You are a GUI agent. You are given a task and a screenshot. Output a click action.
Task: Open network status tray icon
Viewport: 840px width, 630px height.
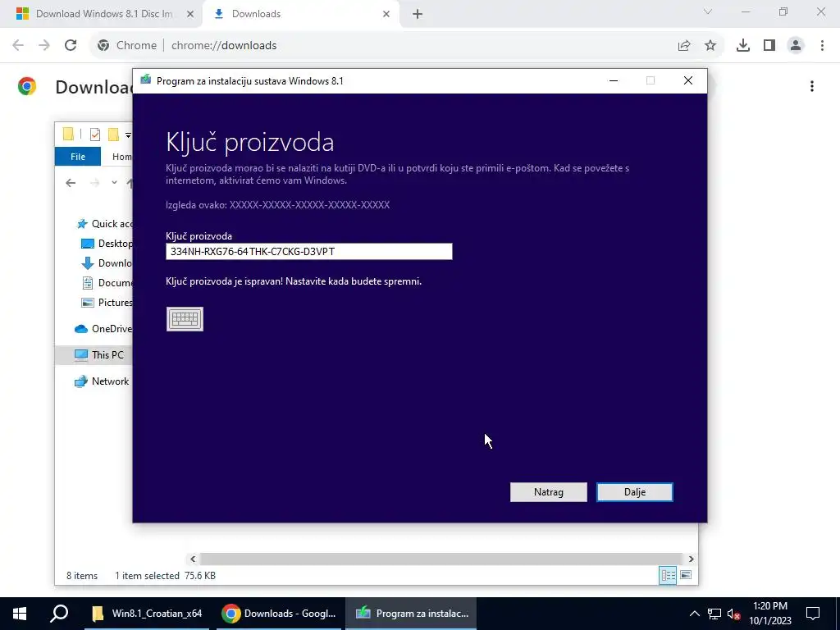(x=714, y=614)
